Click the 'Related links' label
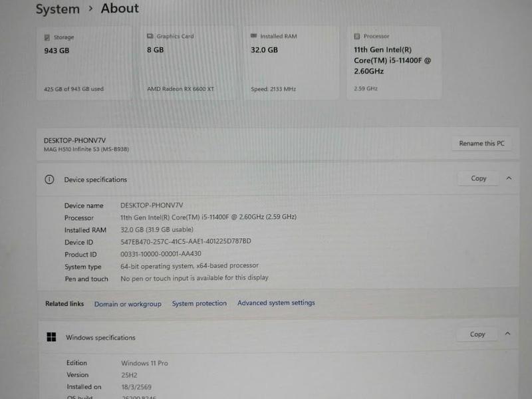 (x=65, y=304)
